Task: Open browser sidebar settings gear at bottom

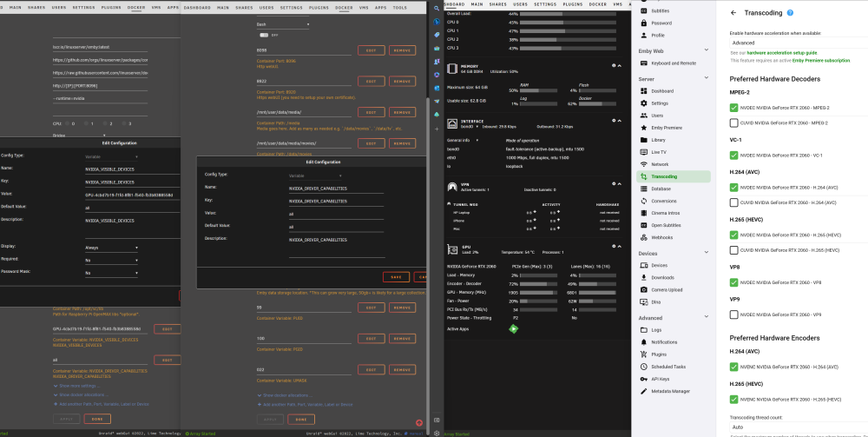Action: pos(437,434)
